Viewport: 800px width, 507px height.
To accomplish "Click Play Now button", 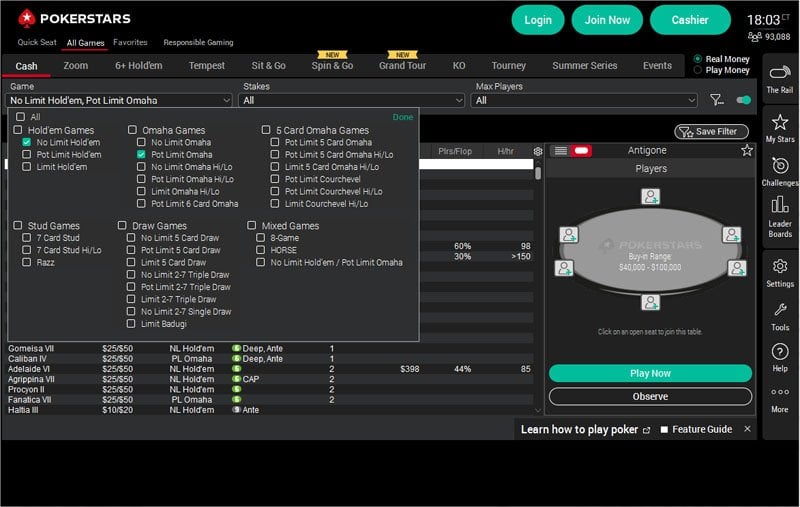I will [650, 373].
